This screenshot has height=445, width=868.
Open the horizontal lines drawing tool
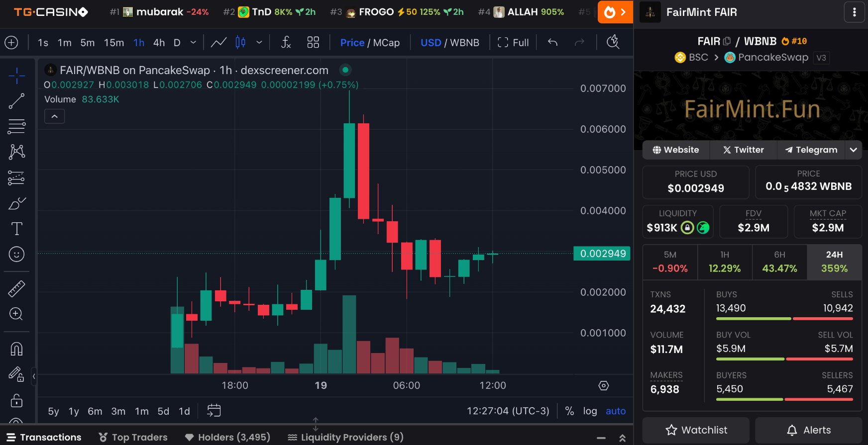point(16,126)
